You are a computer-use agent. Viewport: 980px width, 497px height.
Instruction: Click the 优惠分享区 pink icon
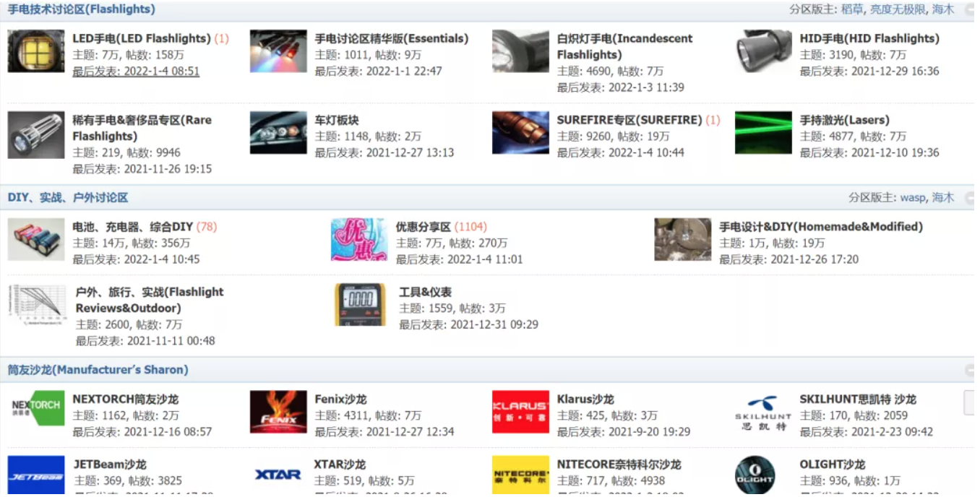(359, 240)
